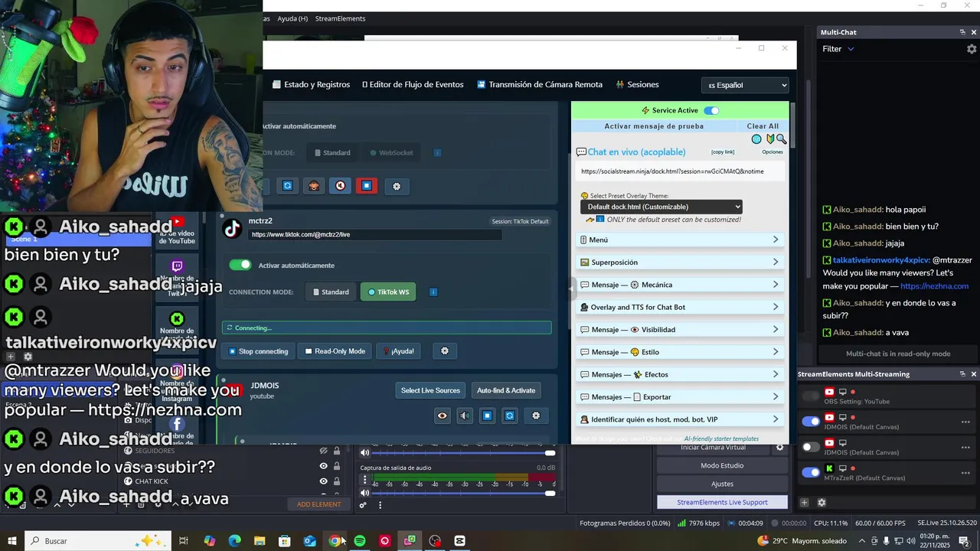Viewport: 980px width, 551px height.
Task: Click Stop connecting button
Action: [258, 351]
